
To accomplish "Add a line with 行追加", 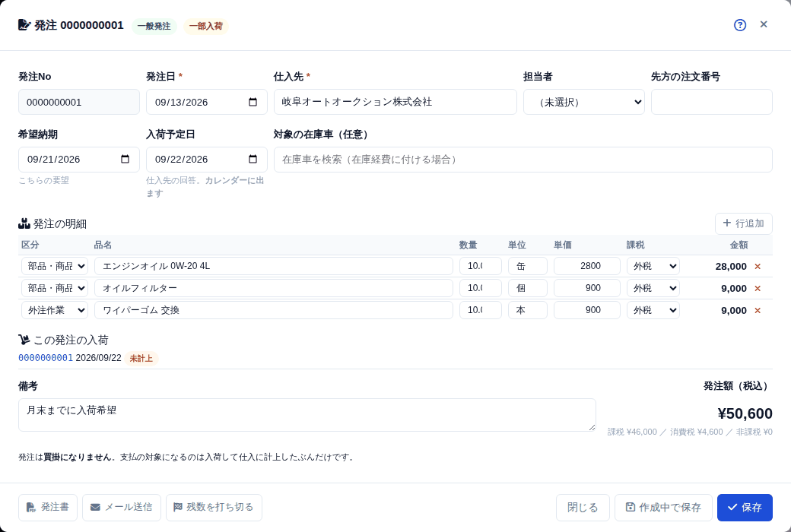I will click(x=743, y=223).
